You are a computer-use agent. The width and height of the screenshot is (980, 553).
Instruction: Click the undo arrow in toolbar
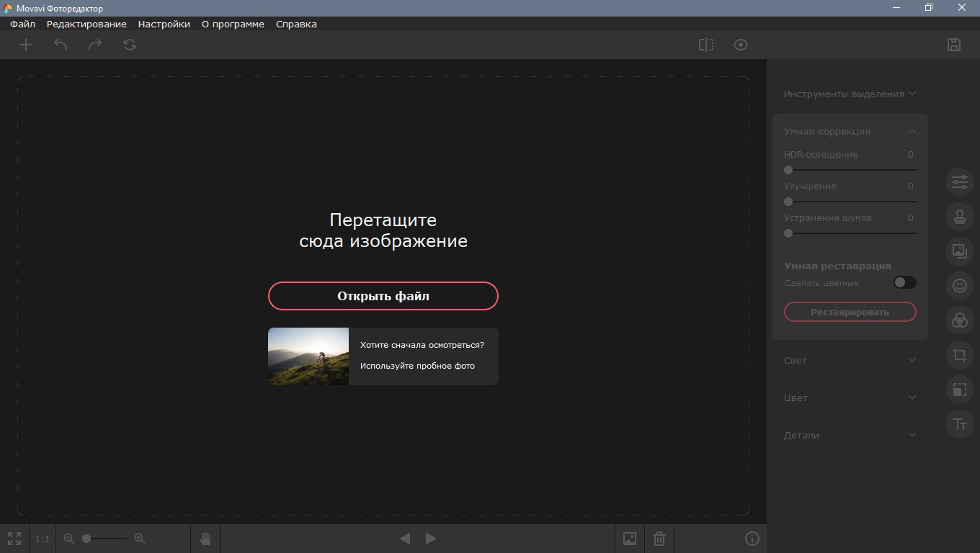point(61,45)
